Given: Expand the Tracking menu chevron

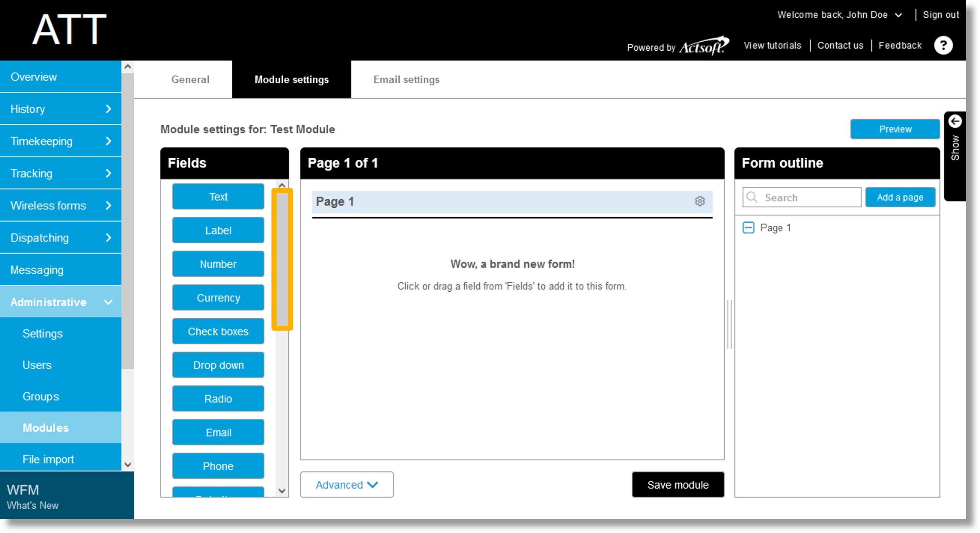Looking at the screenshot, I should 108,173.
